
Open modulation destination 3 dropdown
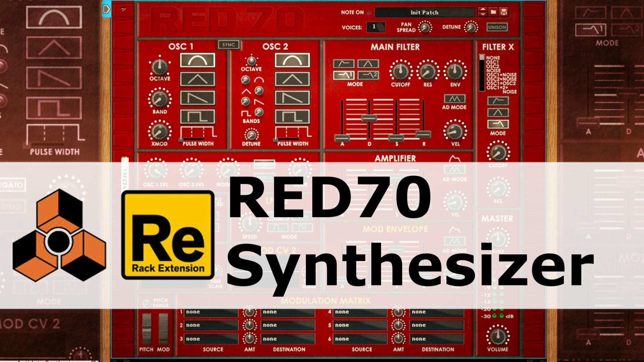pos(288,339)
